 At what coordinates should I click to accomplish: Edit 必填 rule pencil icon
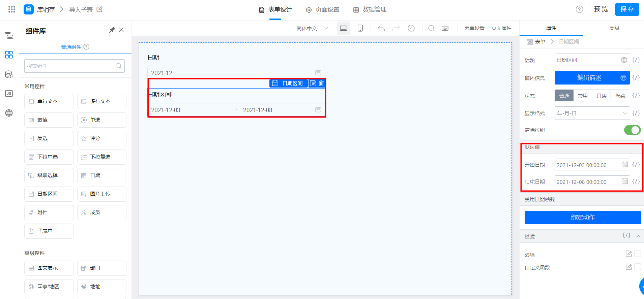click(629, 254)
